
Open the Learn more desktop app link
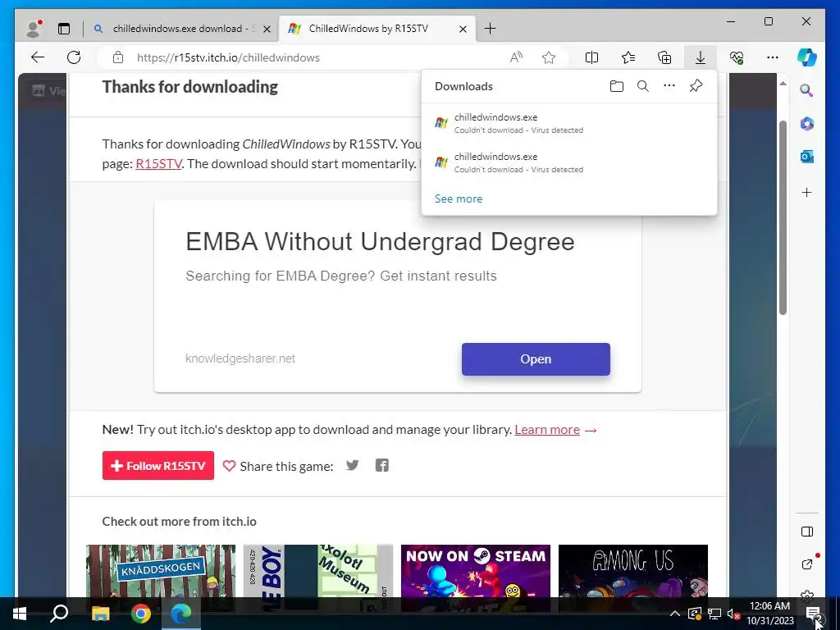click(547, 430)
